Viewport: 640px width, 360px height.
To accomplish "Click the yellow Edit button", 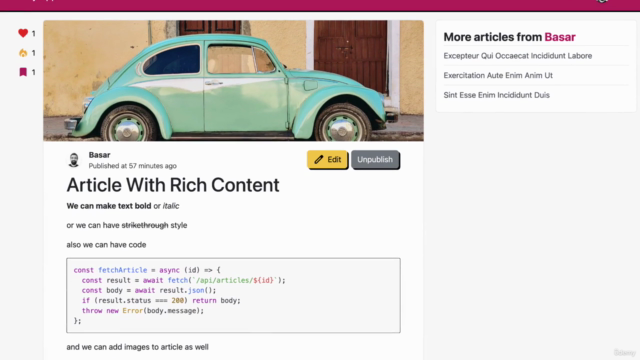I will (327, 160).
